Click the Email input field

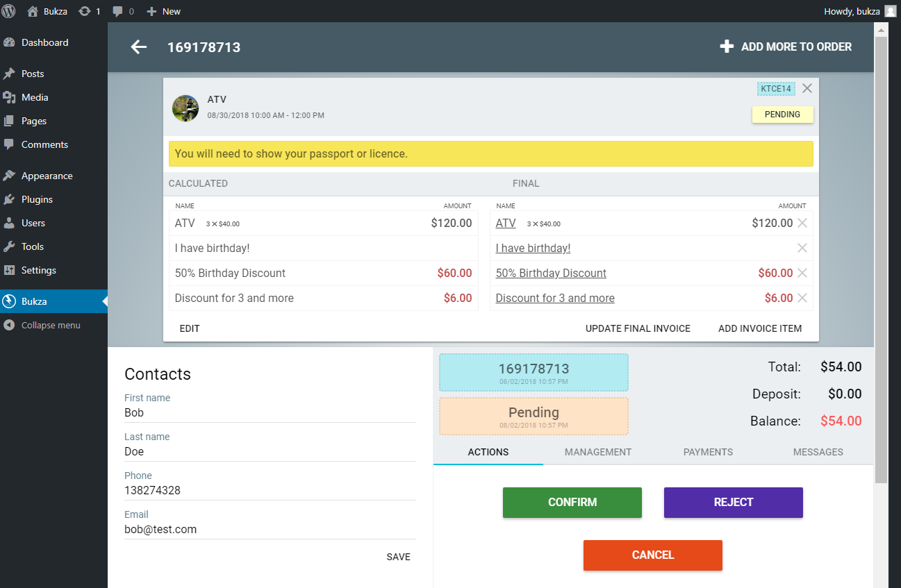[270, 530]
